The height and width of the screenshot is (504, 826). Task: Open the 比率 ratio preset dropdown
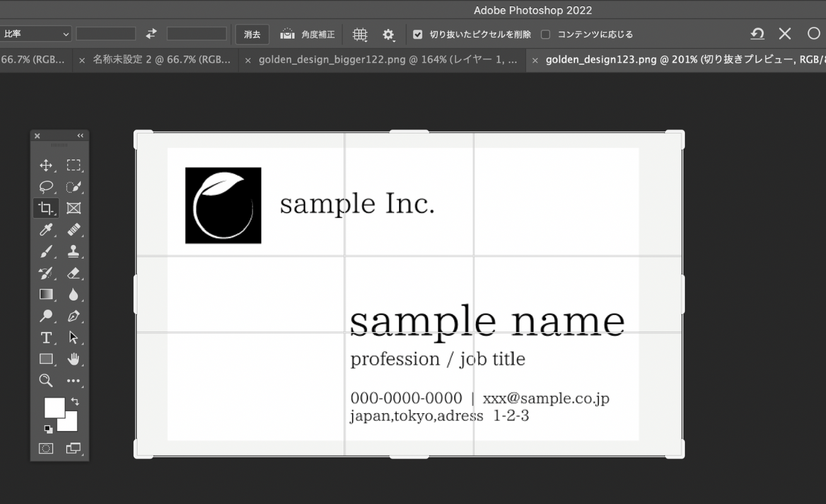35,34
